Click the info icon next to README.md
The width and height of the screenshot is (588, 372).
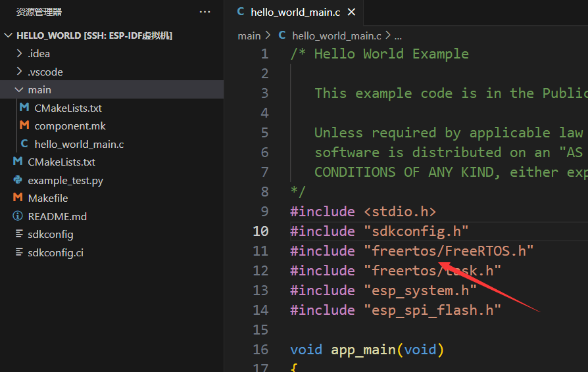tap(18, 216)
